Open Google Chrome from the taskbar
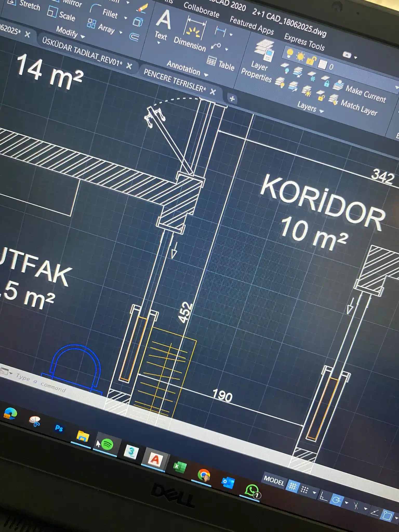Image resolution: width=399 pixels, height=532 pixels. coord(204,476)
